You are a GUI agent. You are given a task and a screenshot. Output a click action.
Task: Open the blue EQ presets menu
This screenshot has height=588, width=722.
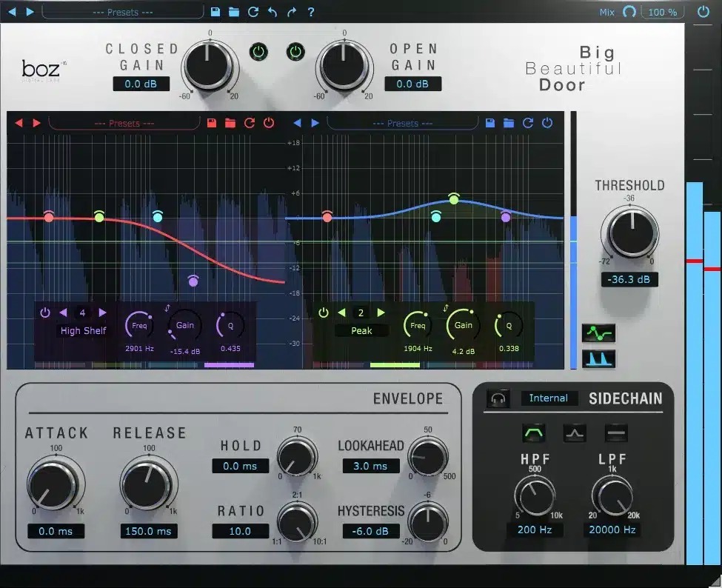402,123
